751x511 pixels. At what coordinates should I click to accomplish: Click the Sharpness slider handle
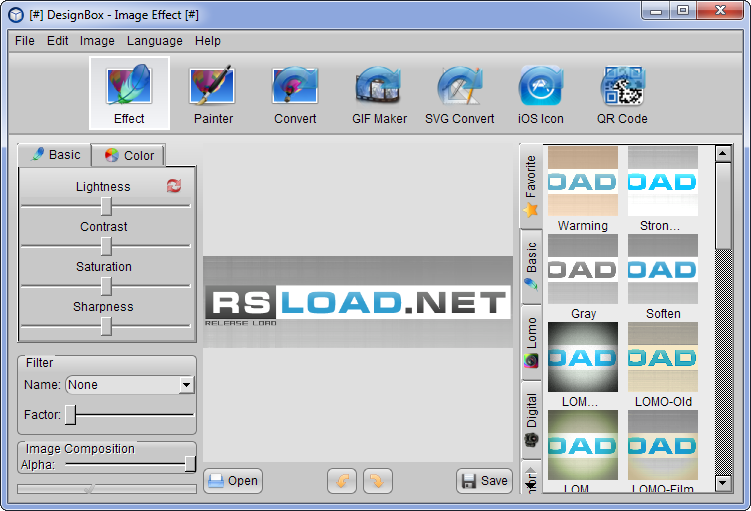coord(106,327)
